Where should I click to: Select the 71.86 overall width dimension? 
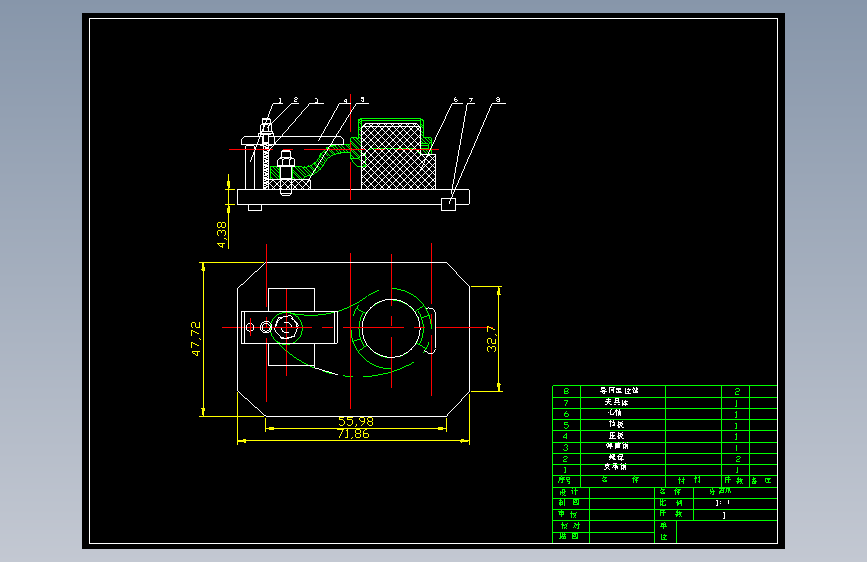353,434
